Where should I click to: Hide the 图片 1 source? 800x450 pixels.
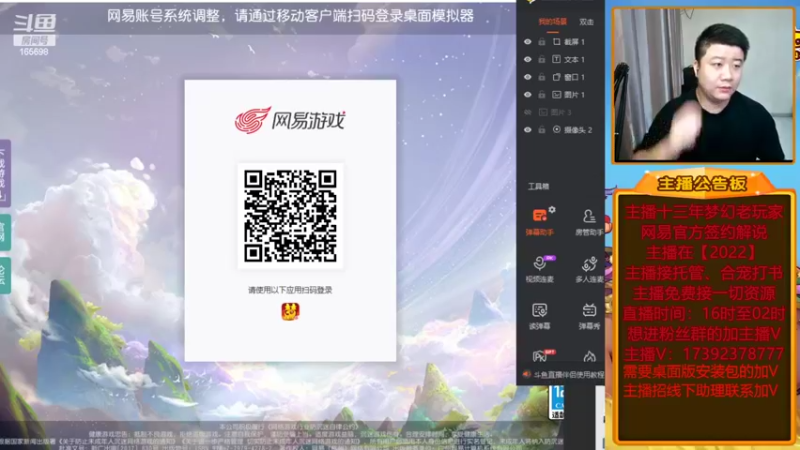point(528,94)
